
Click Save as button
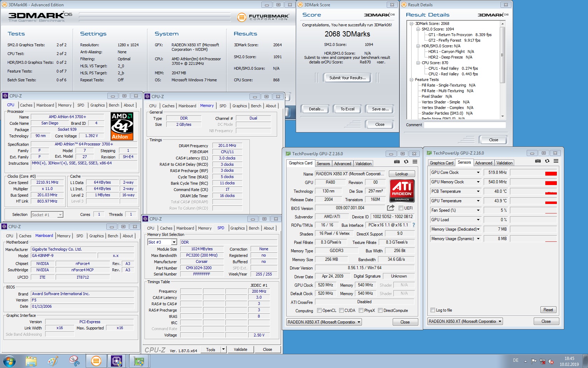pyautogui.click(x=380, y=109)
